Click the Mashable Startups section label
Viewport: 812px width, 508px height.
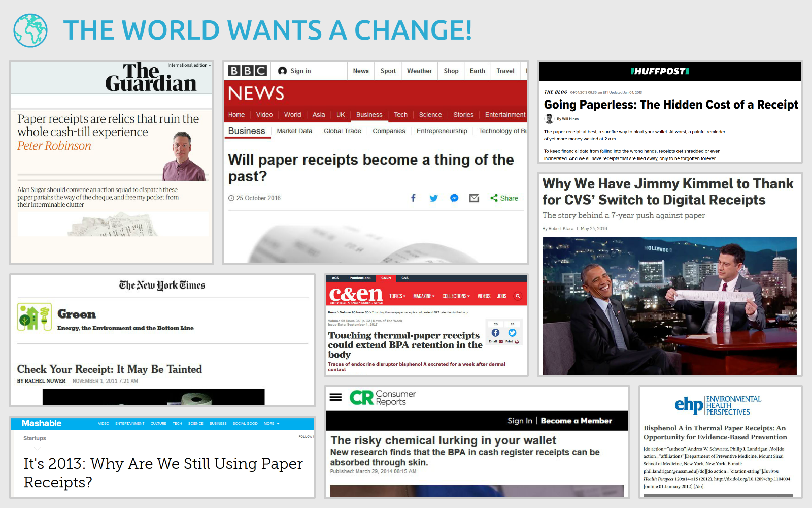coord(35,438)
